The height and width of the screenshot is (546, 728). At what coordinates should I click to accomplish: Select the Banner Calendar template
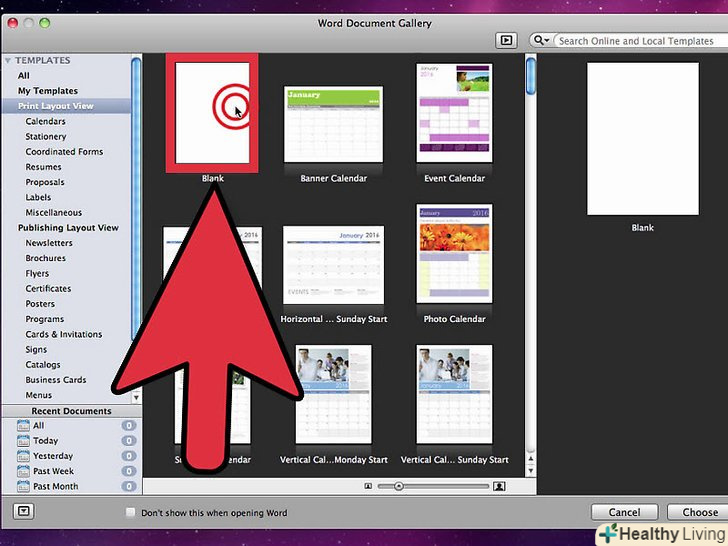click(x=333, y=124)
